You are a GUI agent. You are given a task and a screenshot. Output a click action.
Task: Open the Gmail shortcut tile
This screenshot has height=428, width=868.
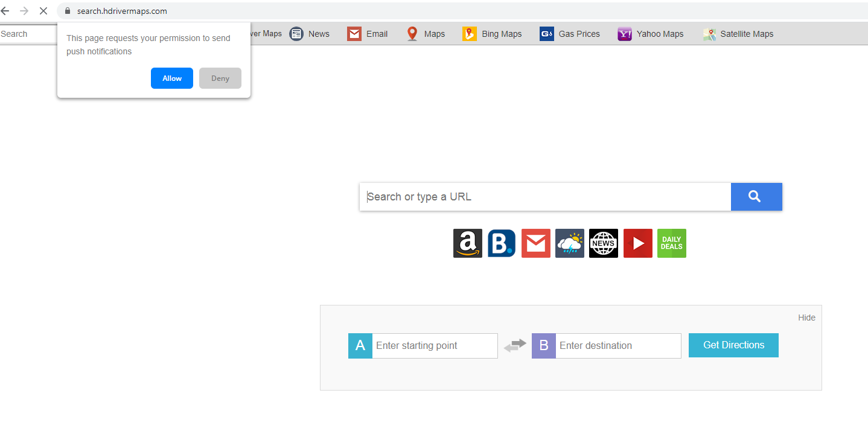point(536,243)
